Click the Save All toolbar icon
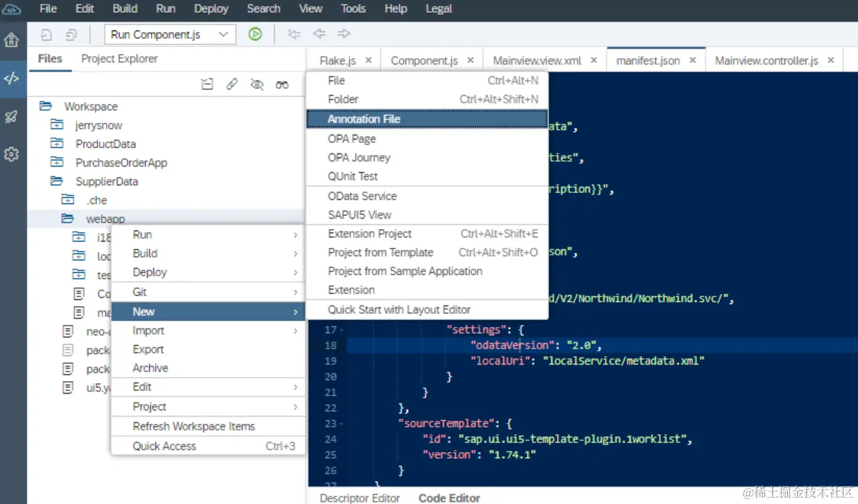Screen dimensions: 858x504 tap(71, 34)
